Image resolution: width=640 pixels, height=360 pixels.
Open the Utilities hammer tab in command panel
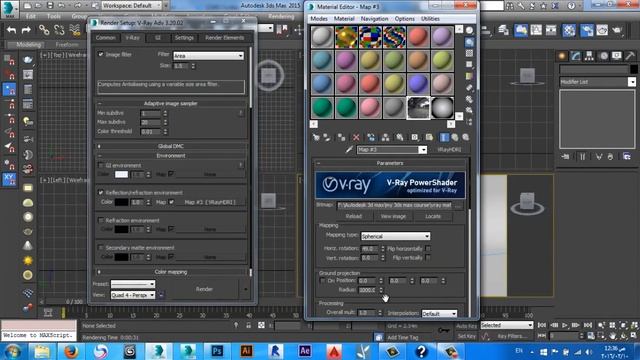(630, 56)
